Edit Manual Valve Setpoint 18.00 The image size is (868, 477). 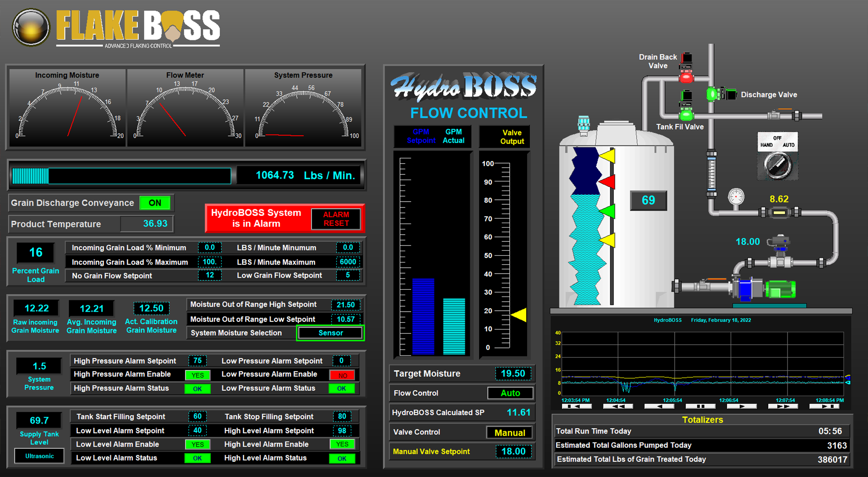[513, 452]
